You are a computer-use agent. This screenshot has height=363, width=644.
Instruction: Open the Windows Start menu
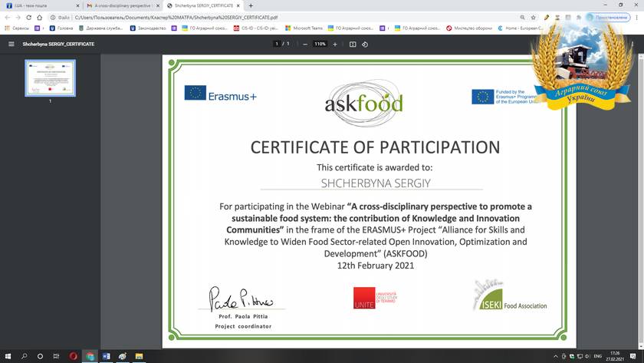click(x=8, y=356)
